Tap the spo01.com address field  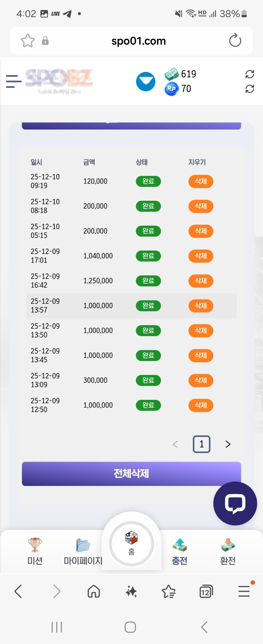[x=139, y=41]
